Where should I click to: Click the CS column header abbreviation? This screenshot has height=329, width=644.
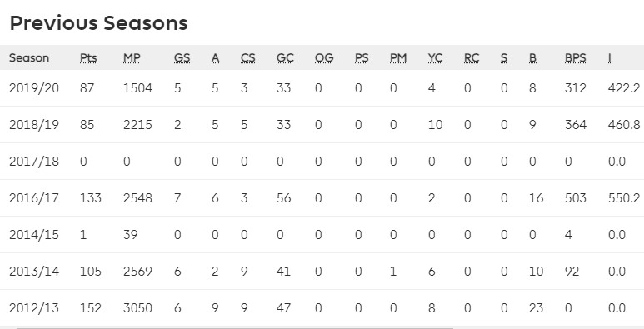(x=248, y=58)
